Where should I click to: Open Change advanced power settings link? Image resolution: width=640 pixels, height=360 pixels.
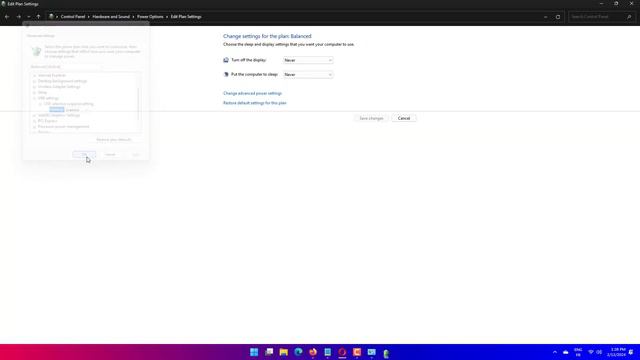252,93
